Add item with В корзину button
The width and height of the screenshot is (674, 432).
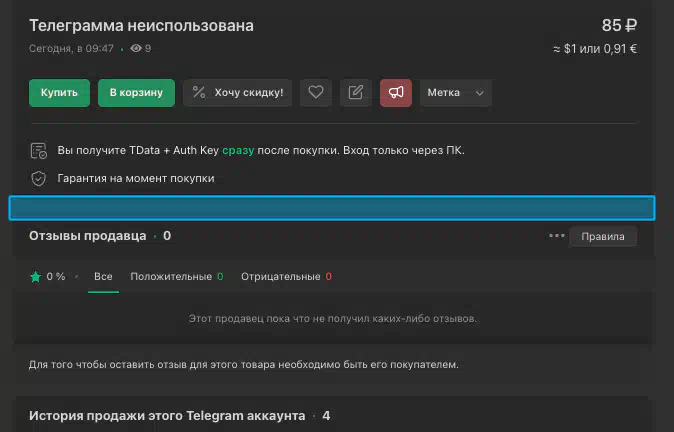pyautogui.click(x=136, y=93)
